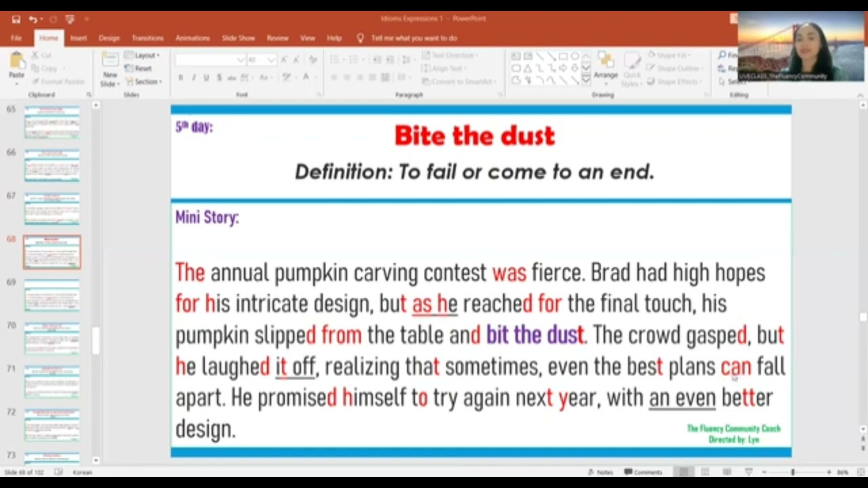The width and height of the screenshot is (868, 488).
Task: Open the Shape Effects dropdown
Action: tap(675, 81)
